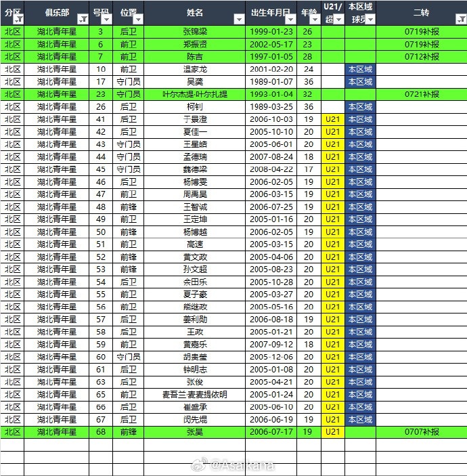Select the cell with name 张锦梁
Image resolution: width=467 pixels, height=476 pixels.
[194, 32]
